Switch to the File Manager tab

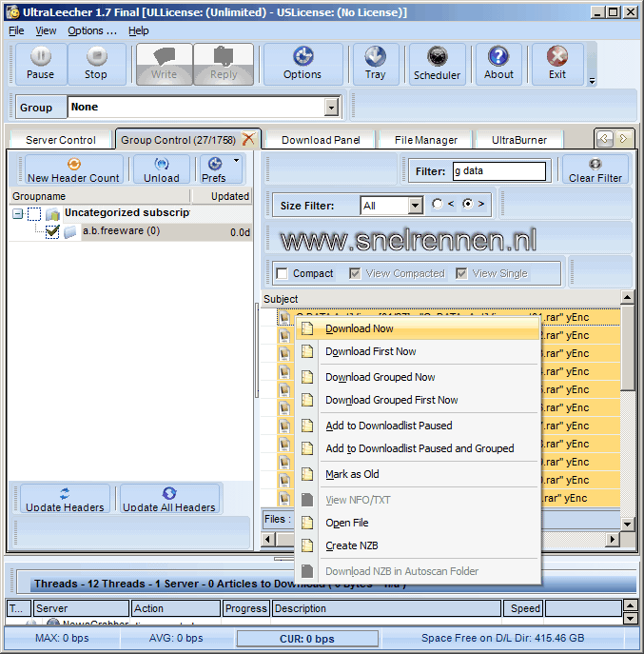point(425,140)
